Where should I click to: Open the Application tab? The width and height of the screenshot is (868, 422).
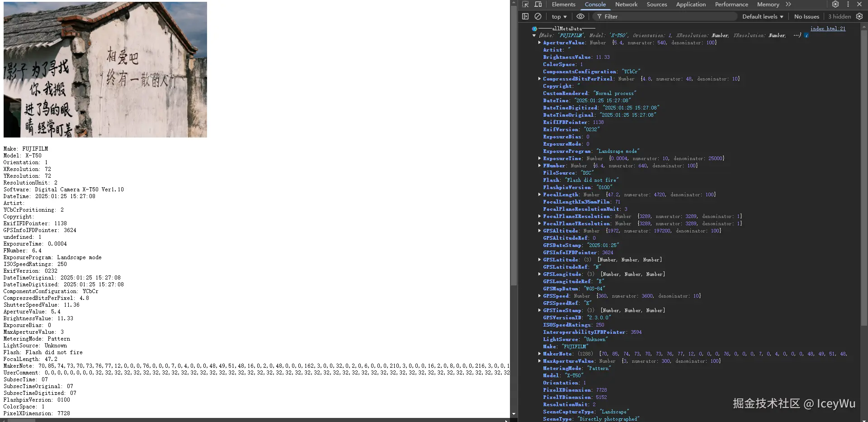pyautogui.click(x=691, y=5)
